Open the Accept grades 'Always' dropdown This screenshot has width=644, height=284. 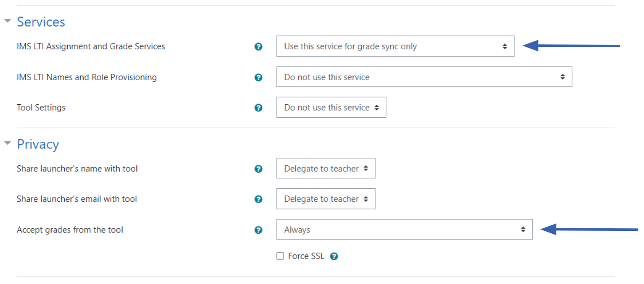tap(404, 230)
